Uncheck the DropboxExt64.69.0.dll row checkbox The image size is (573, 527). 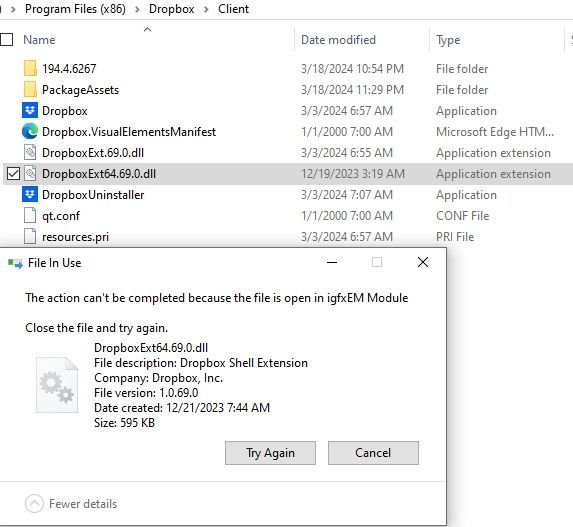pyautogui.click(x=13, y=174)
